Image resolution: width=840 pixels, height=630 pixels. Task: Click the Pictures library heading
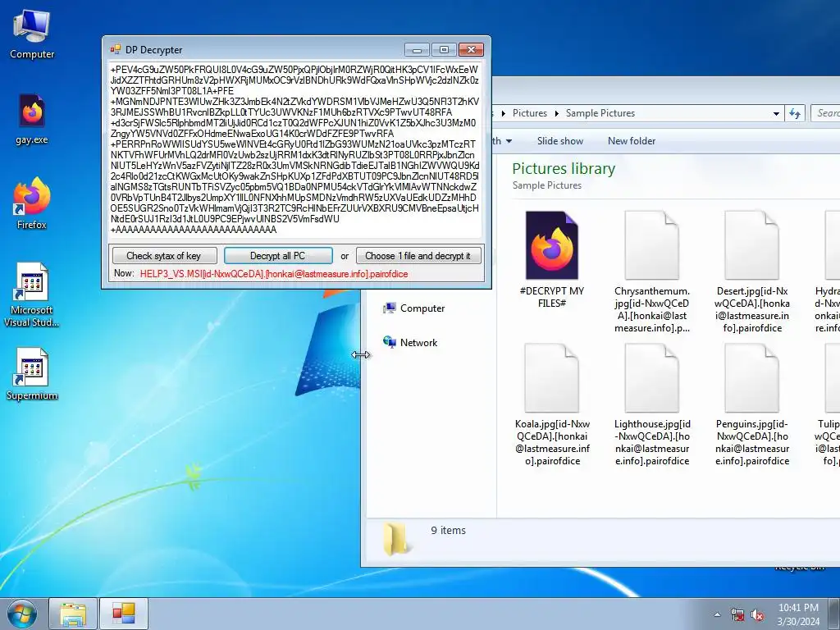[x=564, y=169]
